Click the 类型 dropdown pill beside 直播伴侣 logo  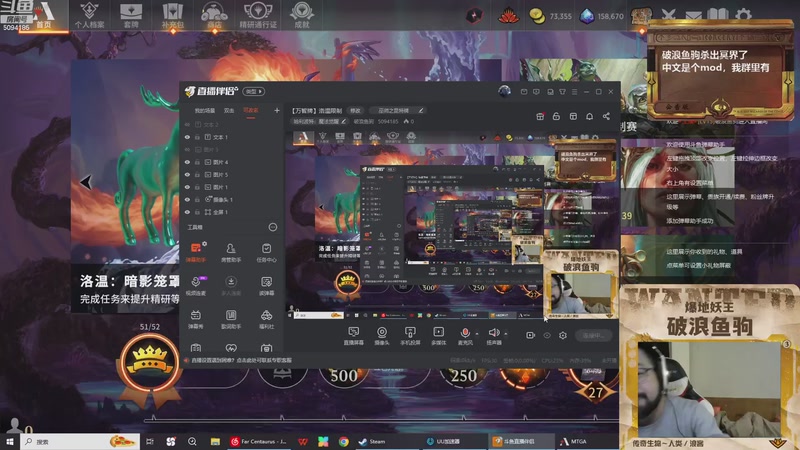[x=254, y=91]
